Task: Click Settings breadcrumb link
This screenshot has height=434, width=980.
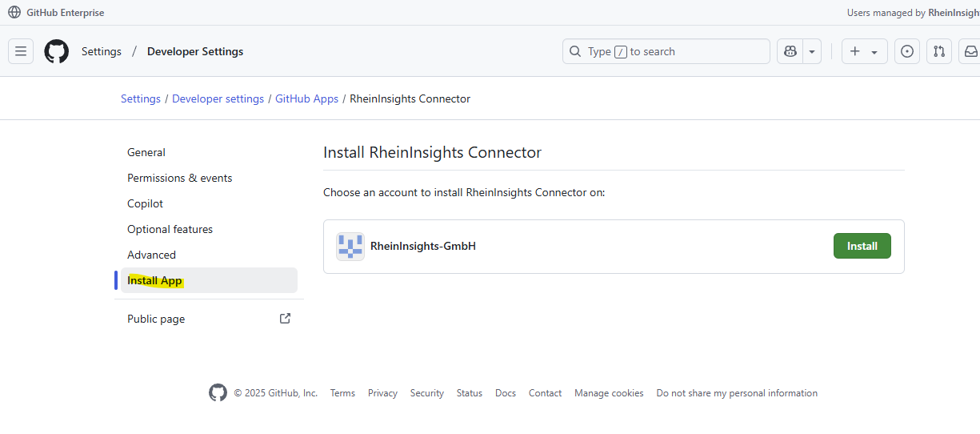Action: point(141,98)
